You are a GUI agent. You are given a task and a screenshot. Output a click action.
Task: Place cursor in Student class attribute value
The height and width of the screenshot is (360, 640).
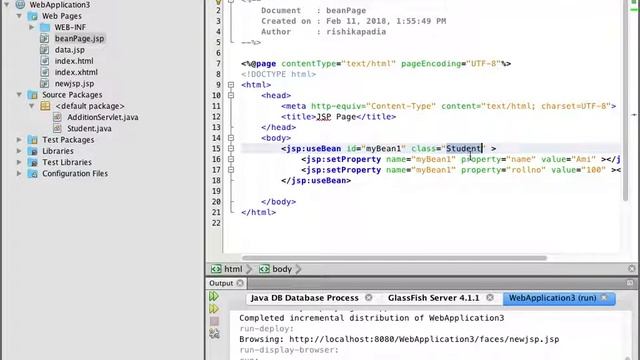[463, 149]
